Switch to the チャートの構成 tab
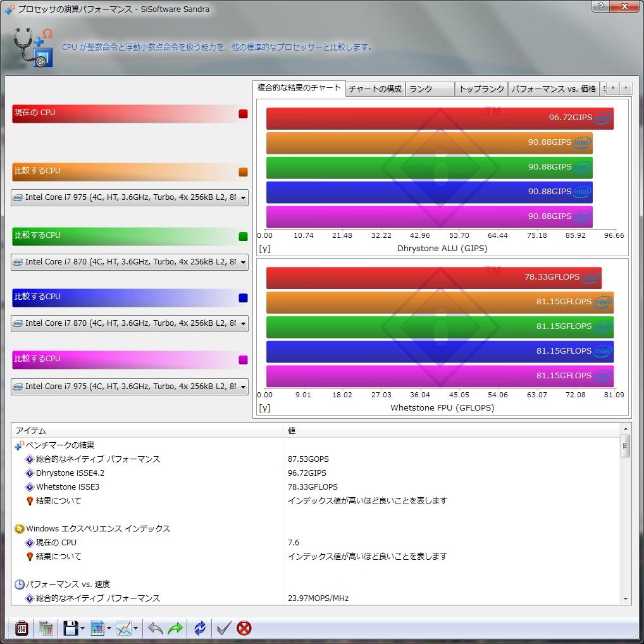644x644 pixels. [x=375, y=89]
